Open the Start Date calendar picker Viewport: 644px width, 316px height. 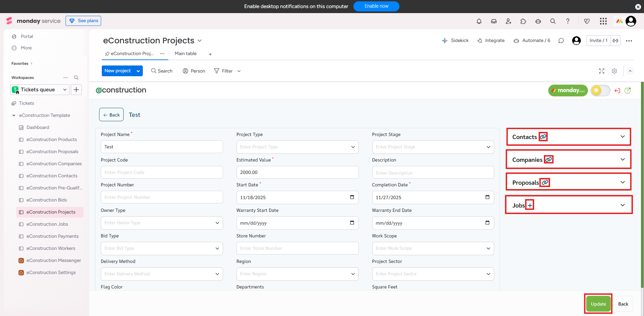(352, 197)
